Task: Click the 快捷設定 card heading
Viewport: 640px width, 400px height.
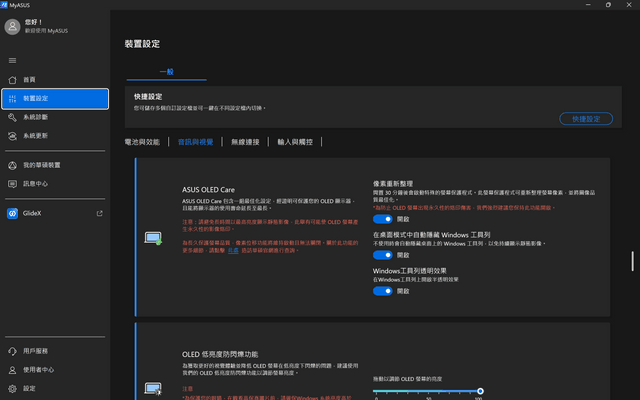Action: click(148, 97)
